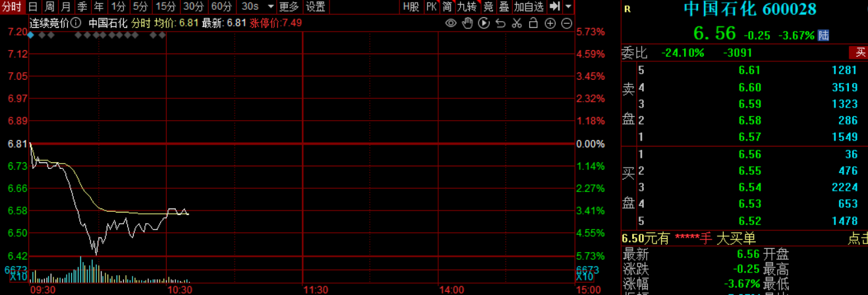The image size is (868, 295).
Task: Switch to the 30分 minute chart
Action: pos(194,7)
